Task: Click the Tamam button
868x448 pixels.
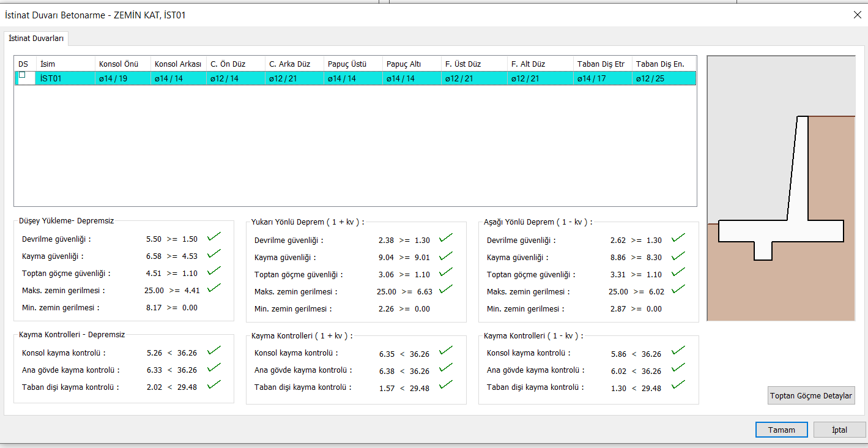Action: (x=781, y=430)
